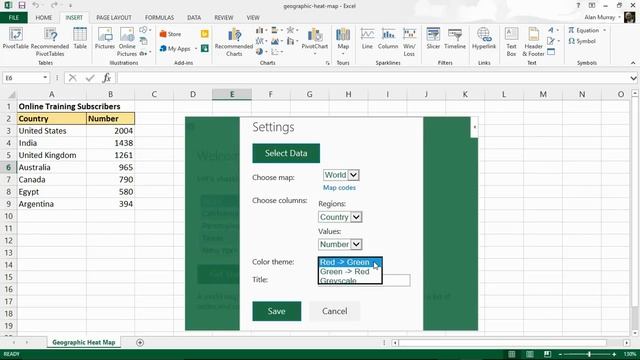Open the Map codes link
The image size is (640, 360).
click(339, 188)
